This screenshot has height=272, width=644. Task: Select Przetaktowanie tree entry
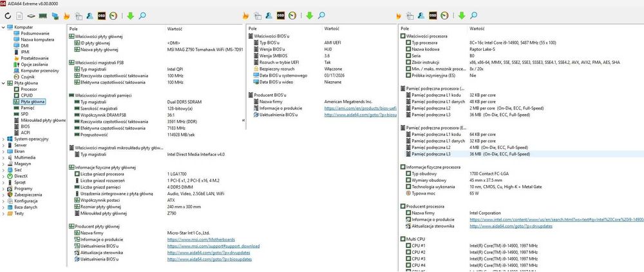tap(35, 59)
